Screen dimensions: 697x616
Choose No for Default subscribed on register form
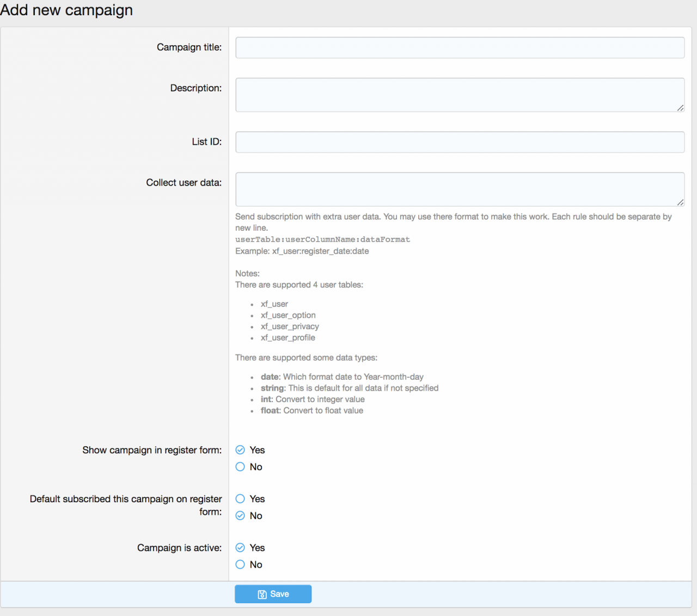click(x=240, y=516)
